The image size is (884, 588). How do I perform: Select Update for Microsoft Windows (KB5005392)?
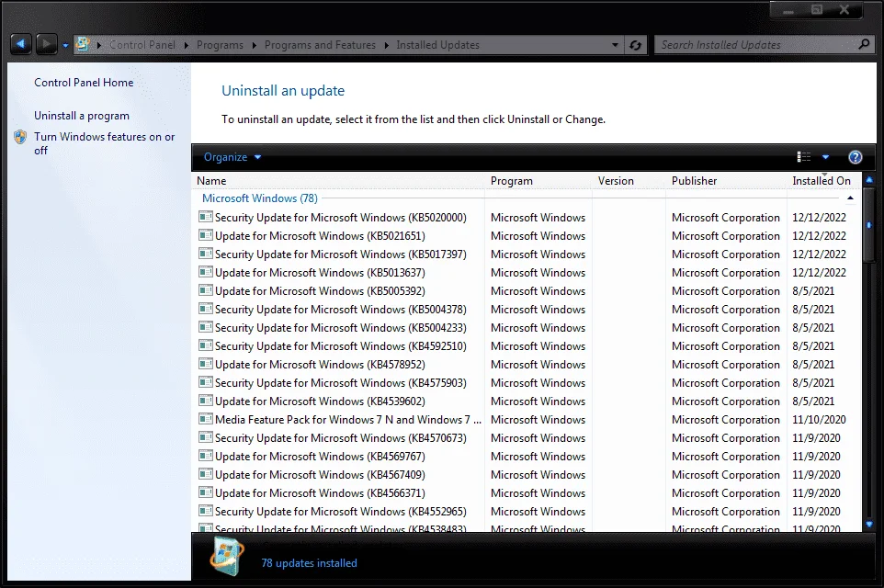(320, 291)
